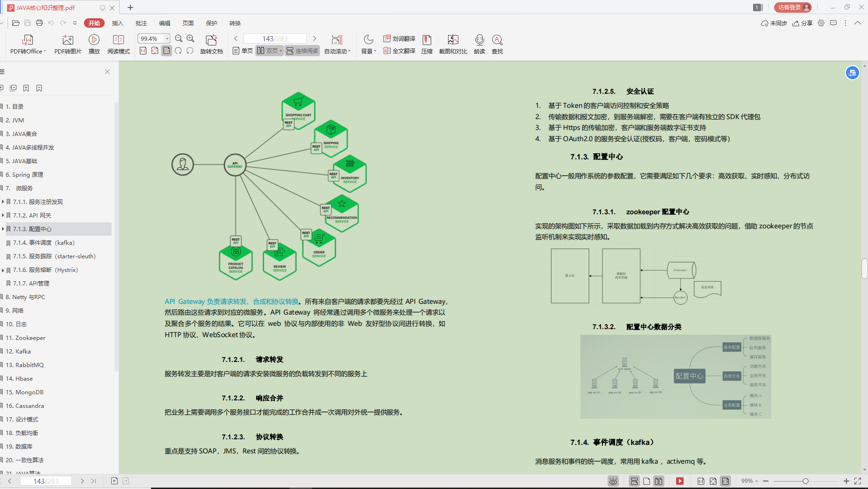The width and height of the screenshot is (868, 489).
Task: Click the floating blue assistant icon
Action: tap(853, 73)
